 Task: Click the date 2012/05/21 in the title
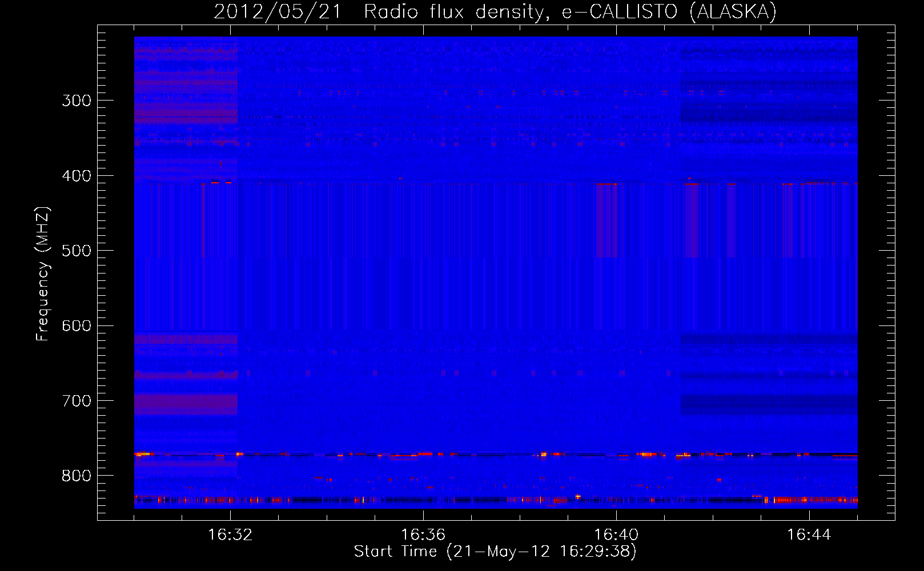(278, 12)
